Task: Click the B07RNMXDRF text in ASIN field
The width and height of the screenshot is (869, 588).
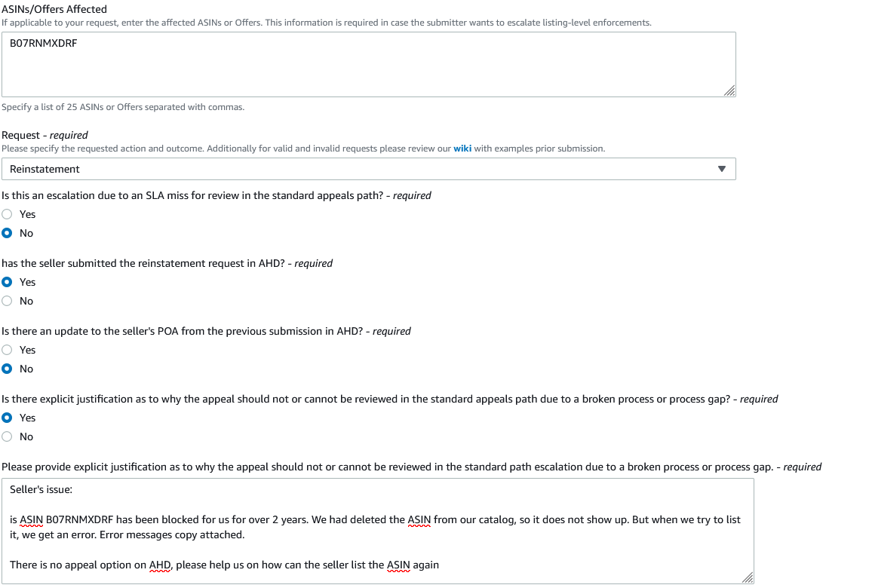Action: 43,43
